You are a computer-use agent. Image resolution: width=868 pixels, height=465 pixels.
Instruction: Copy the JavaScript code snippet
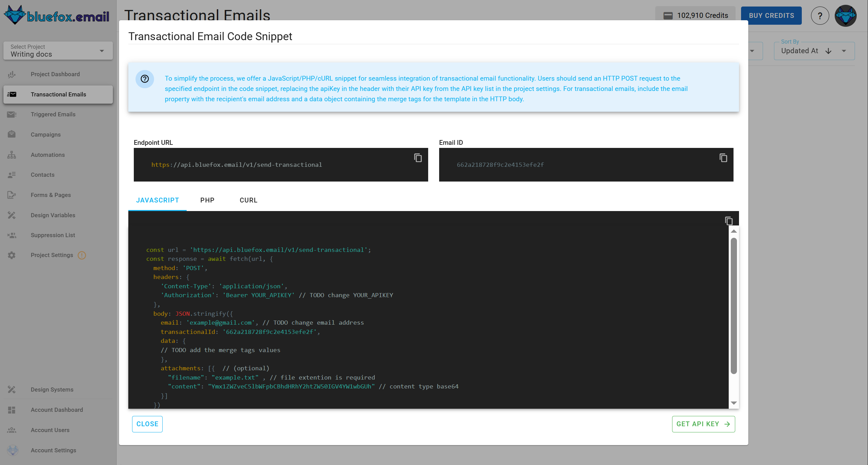click(729, 221)
